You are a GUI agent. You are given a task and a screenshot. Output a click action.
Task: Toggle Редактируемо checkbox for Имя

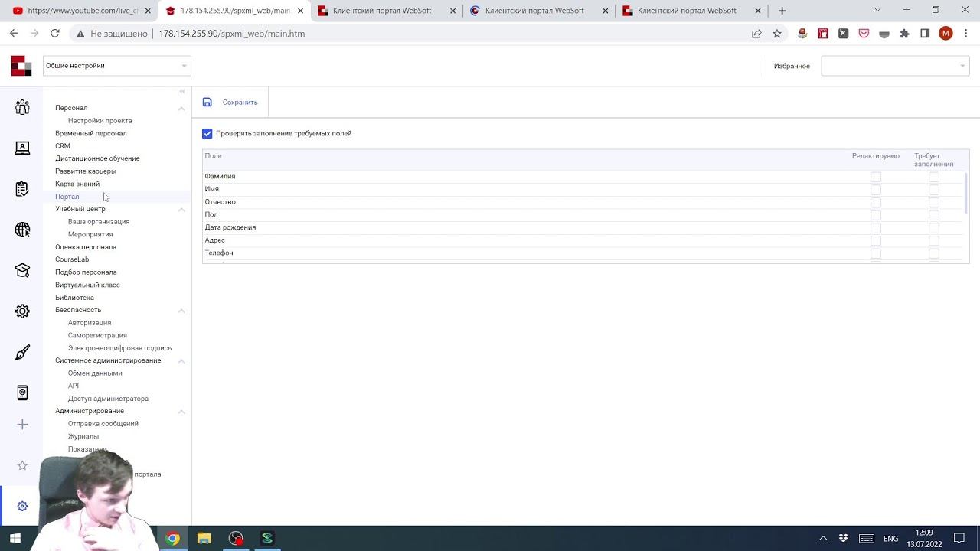[876, 190]
